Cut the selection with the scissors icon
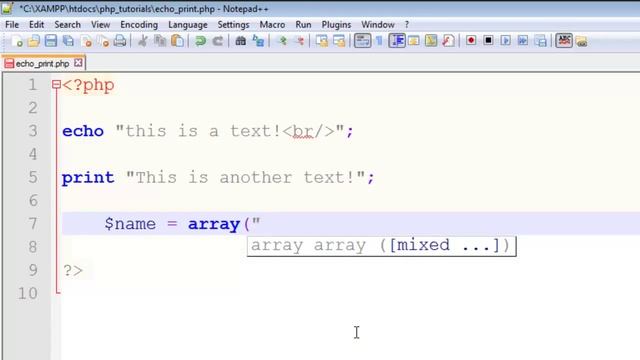Image resolution: width=640 pixels, height=360 pixels. (142, 41)
